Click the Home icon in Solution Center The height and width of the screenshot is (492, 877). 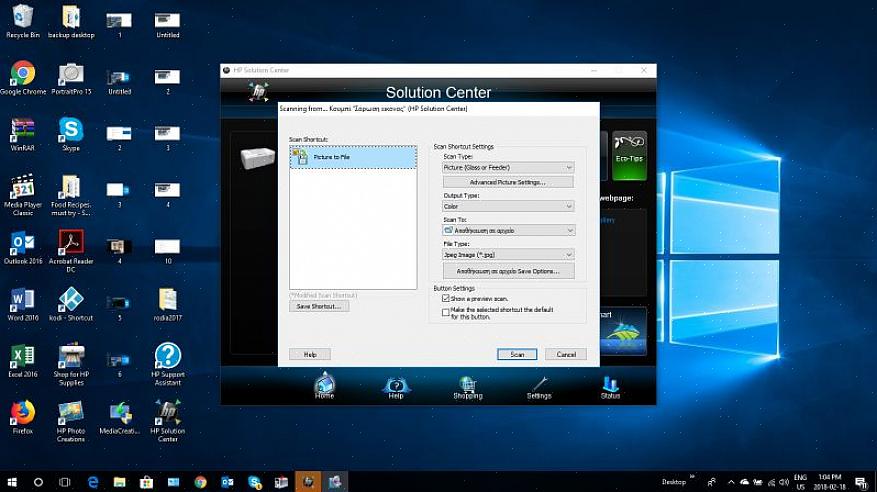coord(324,384)
